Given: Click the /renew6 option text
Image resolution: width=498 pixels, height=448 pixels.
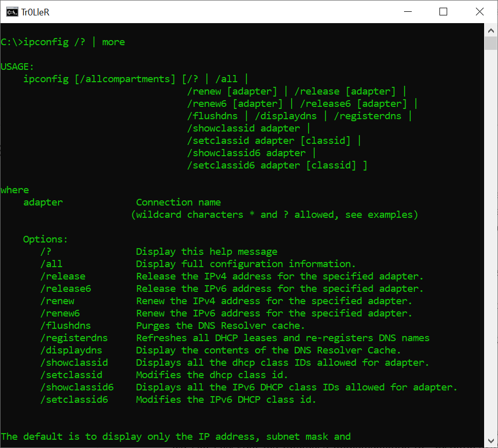Looking at the screenshot, I should [x=60, y=313].
